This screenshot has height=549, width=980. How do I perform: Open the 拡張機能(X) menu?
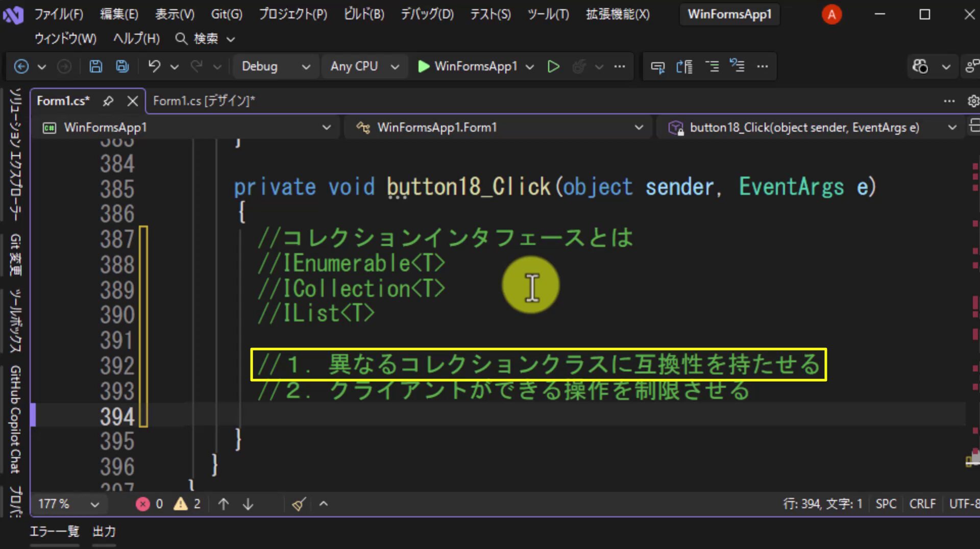coord(618,14)
